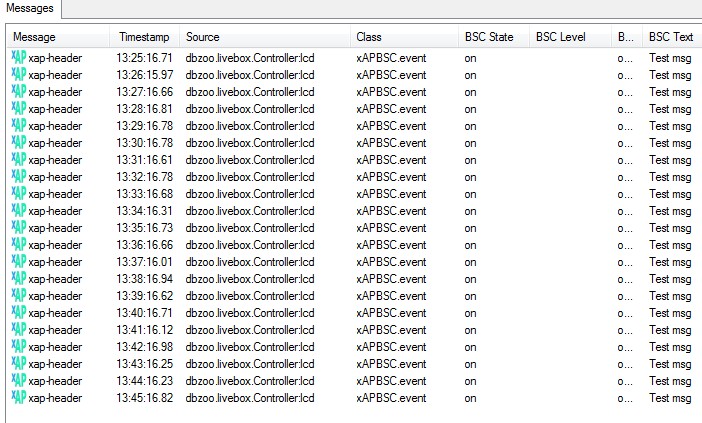Select timestamp 13:25:16.71
This screenshot has width=702, height=423.
point(145,58)
